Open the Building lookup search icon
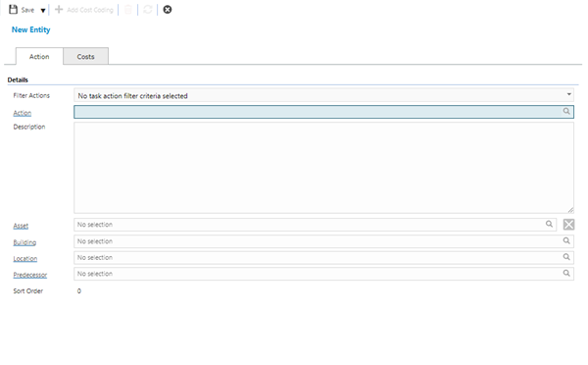Screen dimensions: 588x365 (x=566, y=240)
